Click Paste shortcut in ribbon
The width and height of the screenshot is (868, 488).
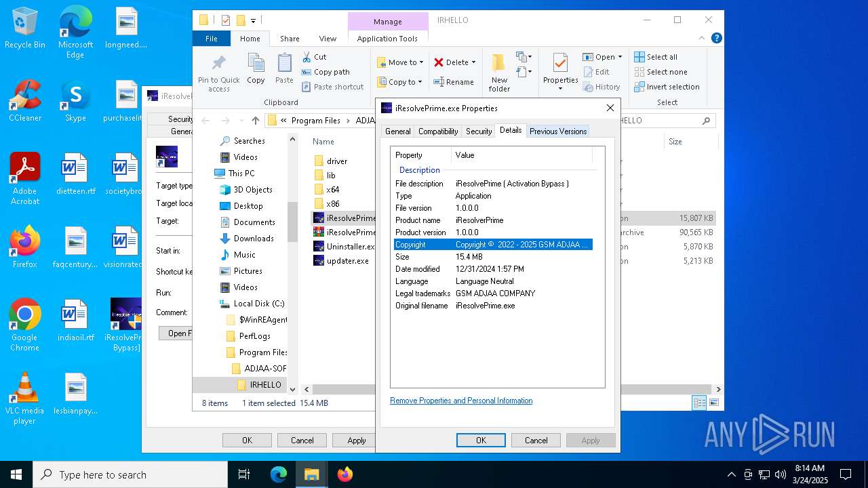[333, 87]
